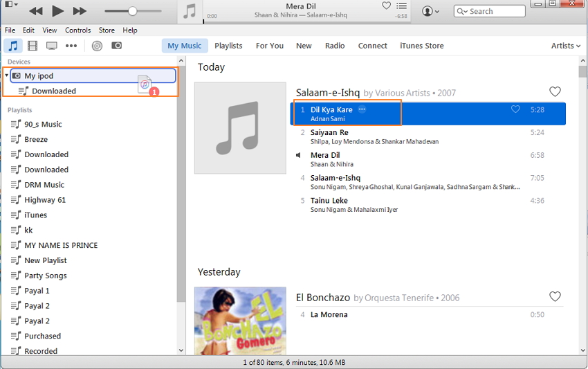Select the Party Songs playlist
Screen dimensions: 588x369
pos(46,276)
